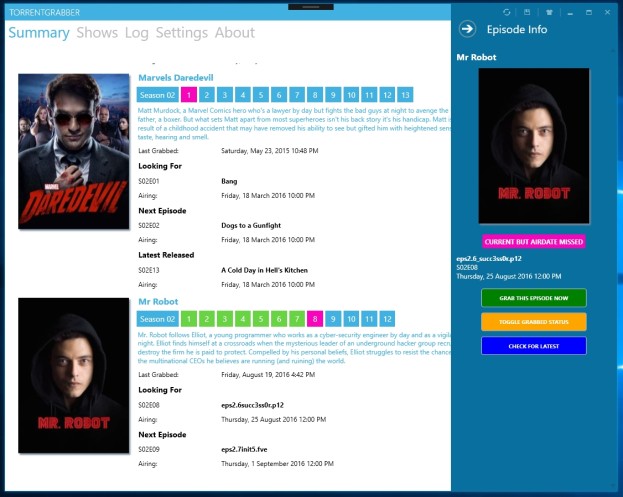623x497 pixels.
Task: Click 'Thursday, 1 September 2016 12:00 PM' airing date
Action: coord(277,464)
